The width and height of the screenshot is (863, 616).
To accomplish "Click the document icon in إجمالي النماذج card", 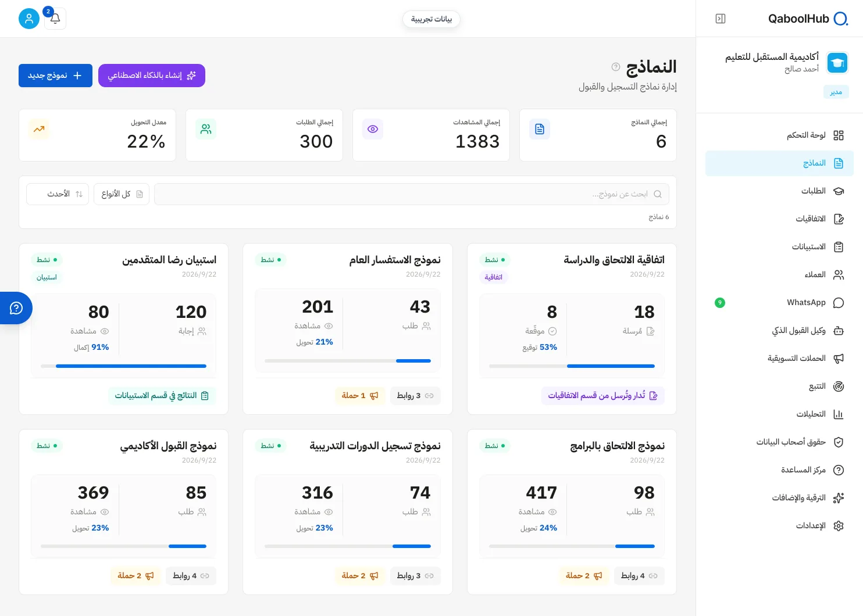I will tap(540, 129).
